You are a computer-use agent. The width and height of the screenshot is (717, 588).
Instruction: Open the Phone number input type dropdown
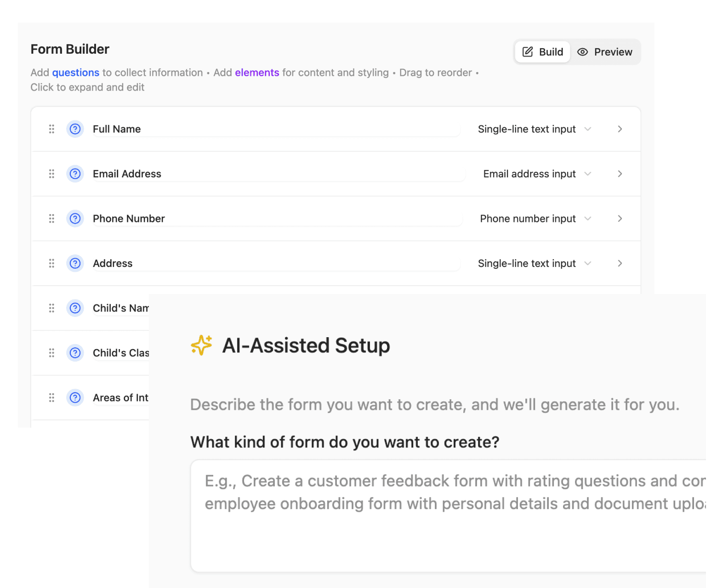pyautogui.click(x=588, y=219)
